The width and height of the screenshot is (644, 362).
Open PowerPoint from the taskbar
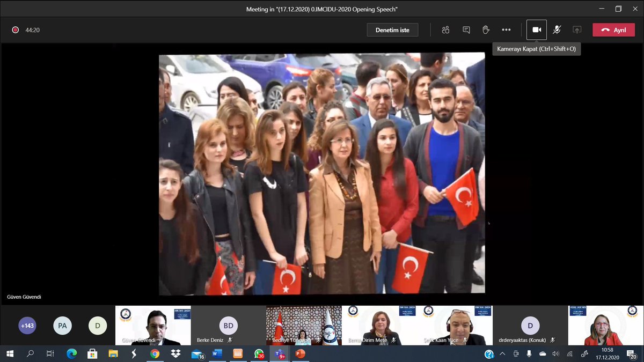[299, 354]
